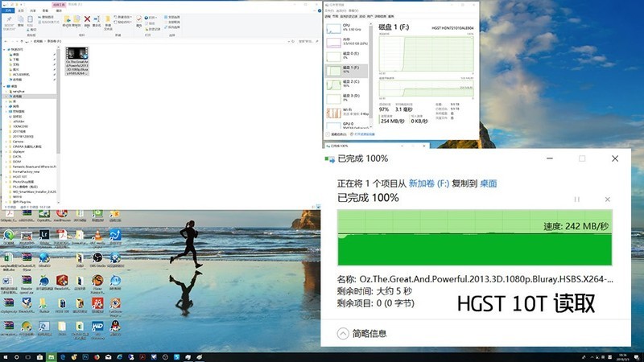
Task: Open the blue 文件 tab in Explorer
Action: (x=8, y=10)
